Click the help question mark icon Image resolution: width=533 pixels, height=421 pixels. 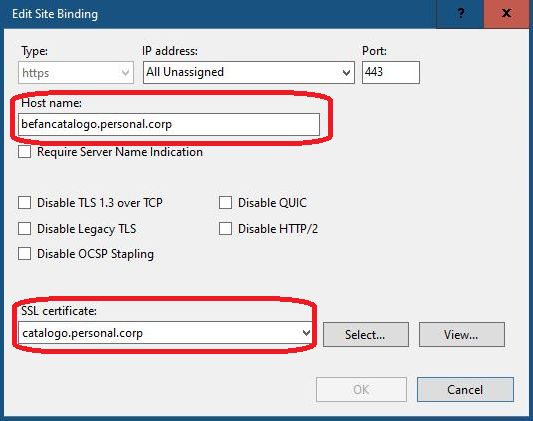[x=460, y=14]
